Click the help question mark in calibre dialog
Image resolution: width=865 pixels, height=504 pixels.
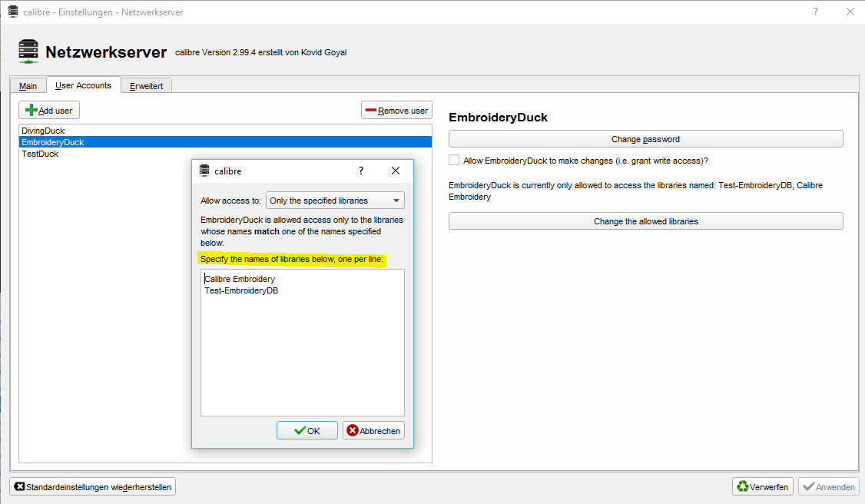(361, 171)
